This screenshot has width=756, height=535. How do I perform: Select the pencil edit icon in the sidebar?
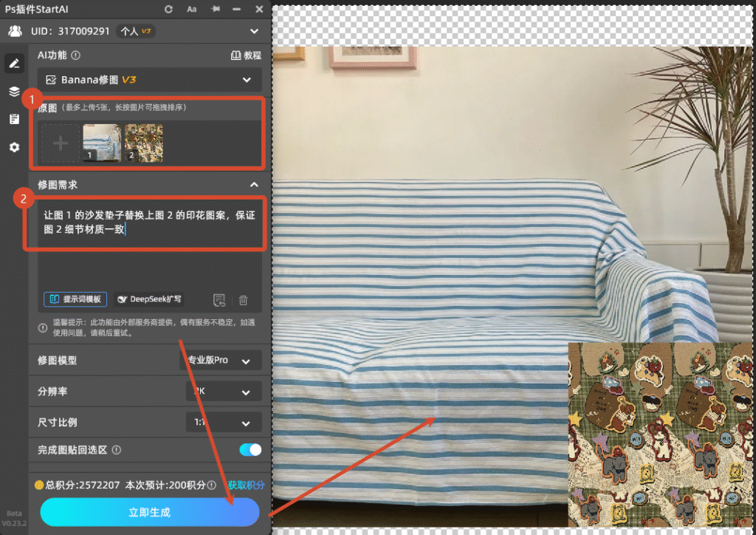point(13,64)
